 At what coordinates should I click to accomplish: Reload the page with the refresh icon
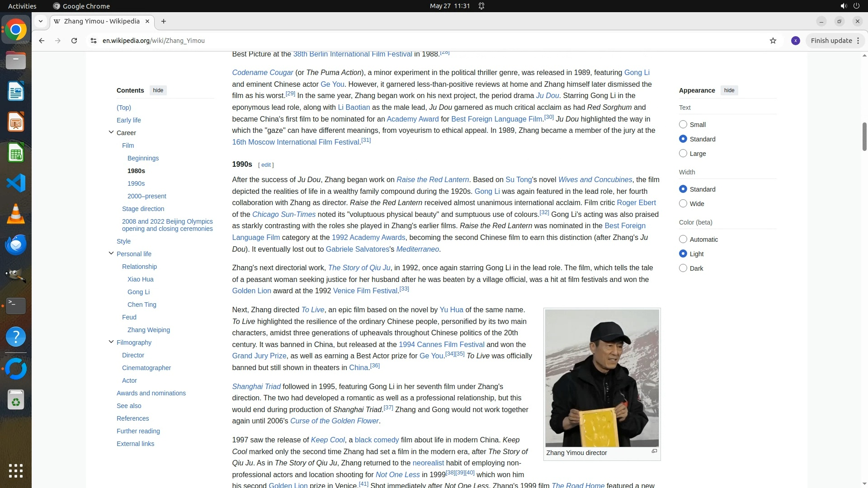(x=74, y=41)
